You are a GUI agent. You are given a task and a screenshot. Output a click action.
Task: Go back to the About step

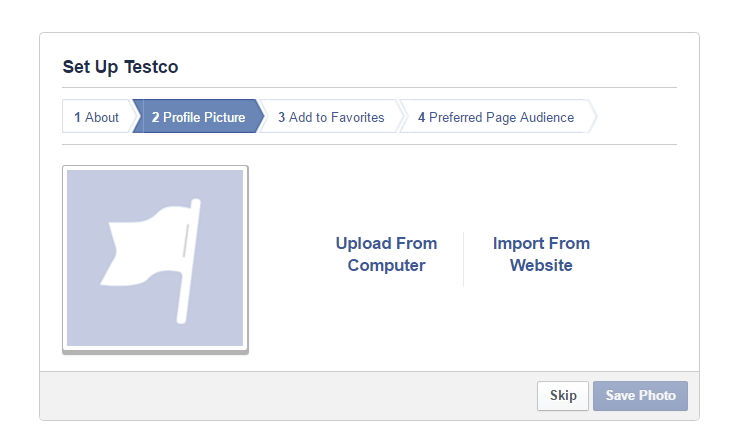click(97, 117)
